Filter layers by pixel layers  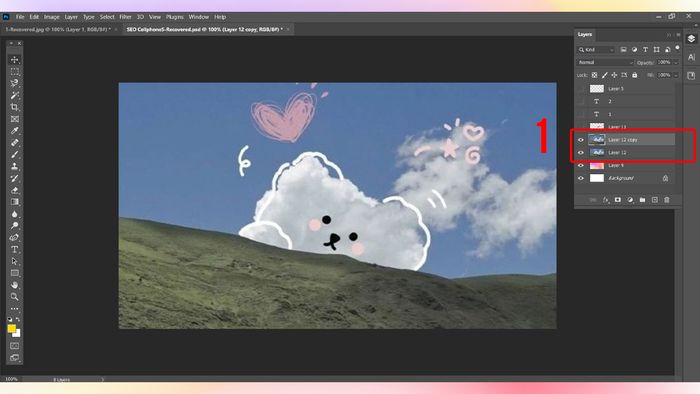(623, 50)
